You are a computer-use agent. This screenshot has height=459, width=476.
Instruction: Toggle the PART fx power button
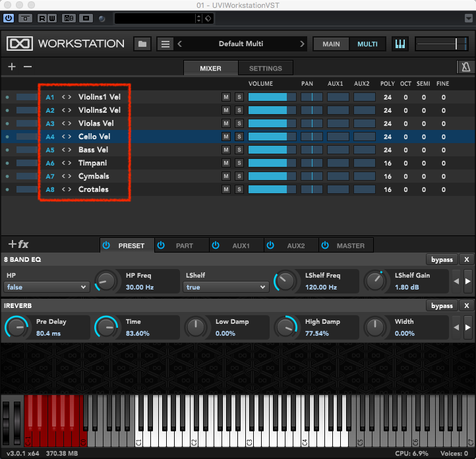point(161,245)
